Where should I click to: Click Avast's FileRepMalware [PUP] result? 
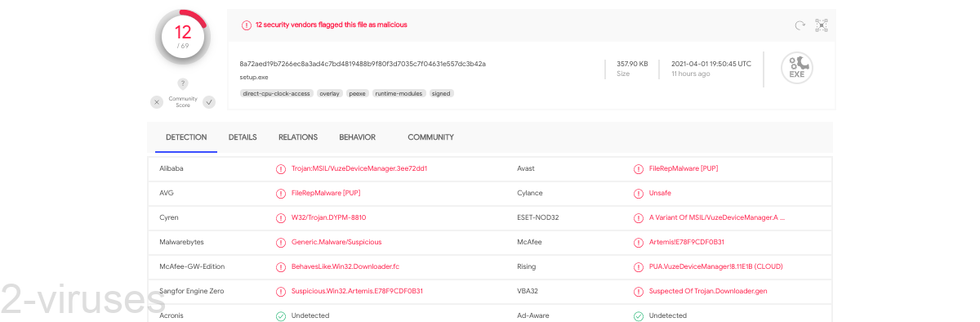point(684,169)
